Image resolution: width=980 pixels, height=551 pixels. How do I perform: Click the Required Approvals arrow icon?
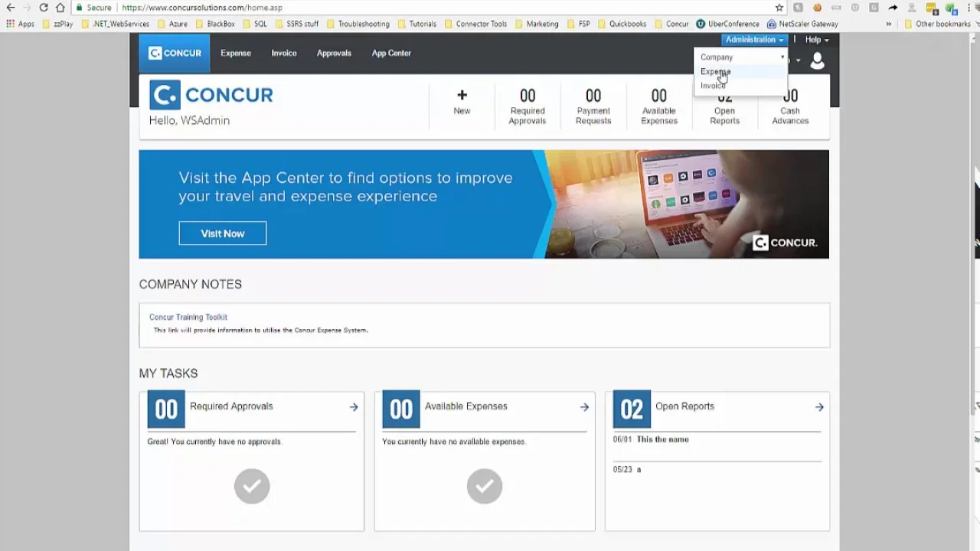point(354,407)
